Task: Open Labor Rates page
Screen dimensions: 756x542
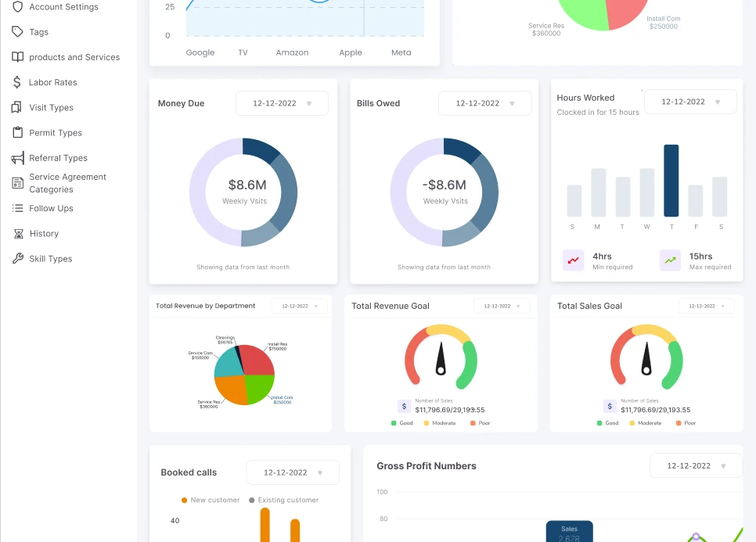Action: [53, 82]
